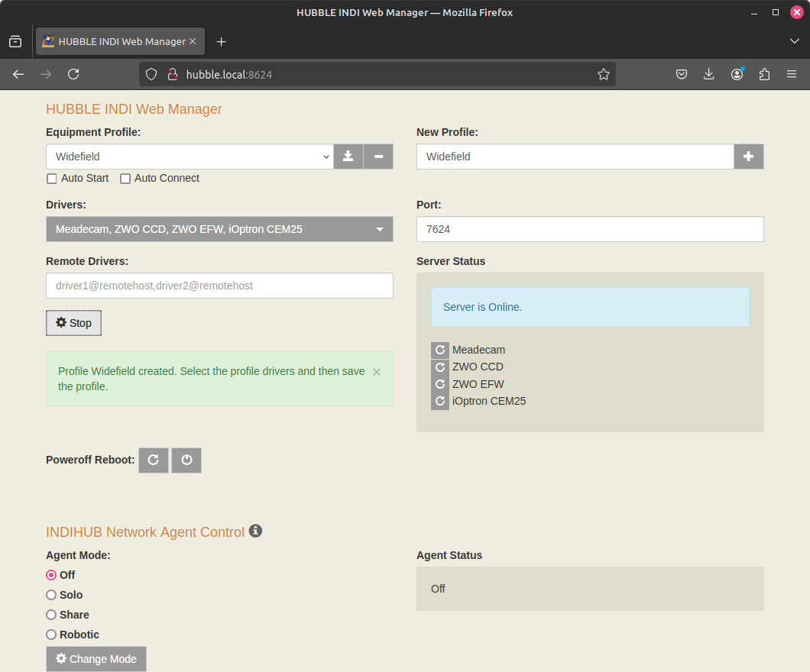Select Off agent mode
The image size is (810, 672).
(x=51, y=575)
